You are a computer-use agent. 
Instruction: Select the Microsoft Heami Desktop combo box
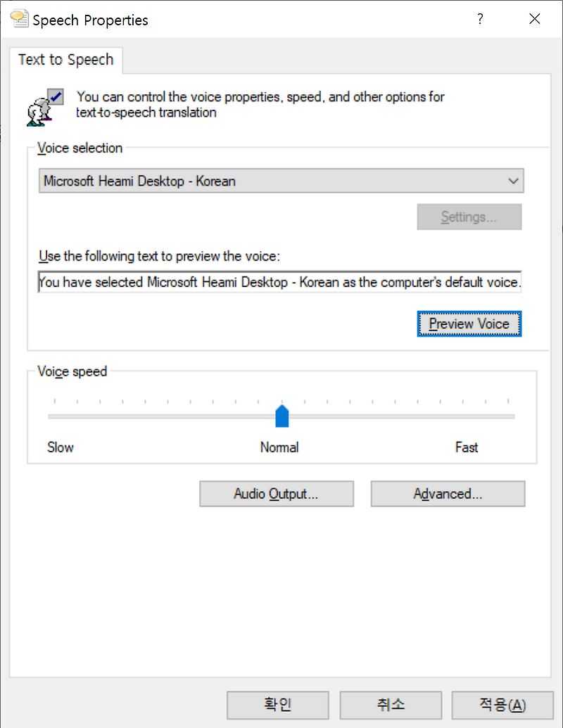click(281, 181)
